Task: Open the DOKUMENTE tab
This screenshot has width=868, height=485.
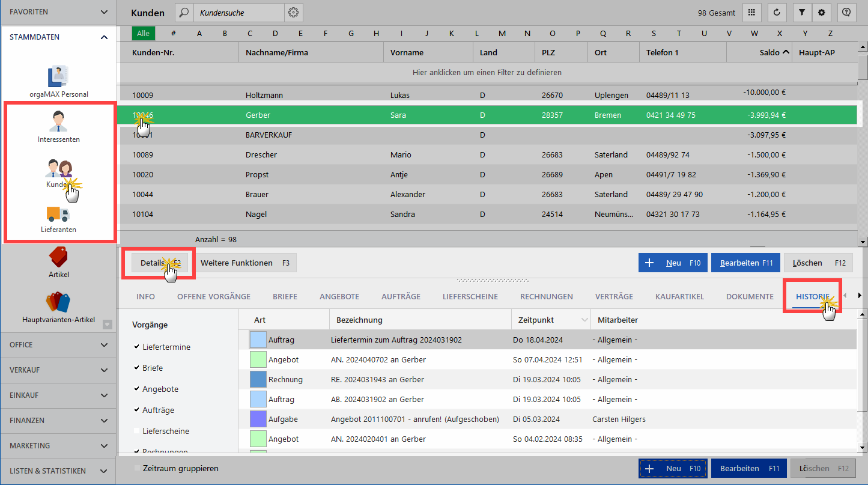Action: coord(750,296)
